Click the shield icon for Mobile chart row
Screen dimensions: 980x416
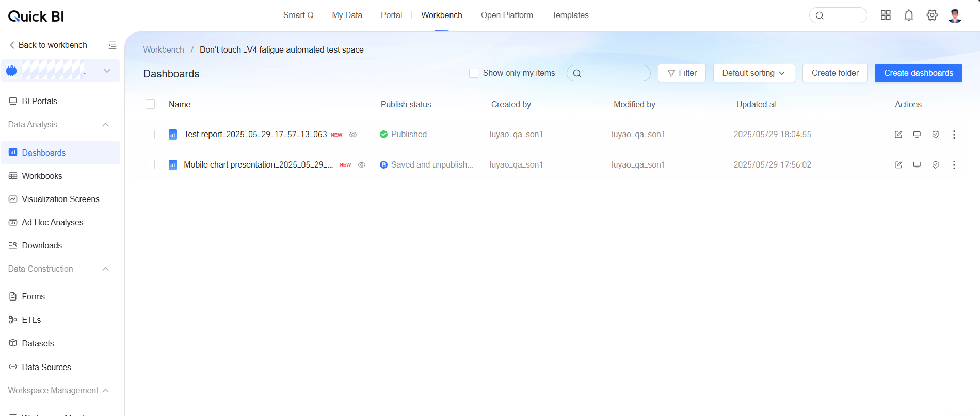point(936,165)
